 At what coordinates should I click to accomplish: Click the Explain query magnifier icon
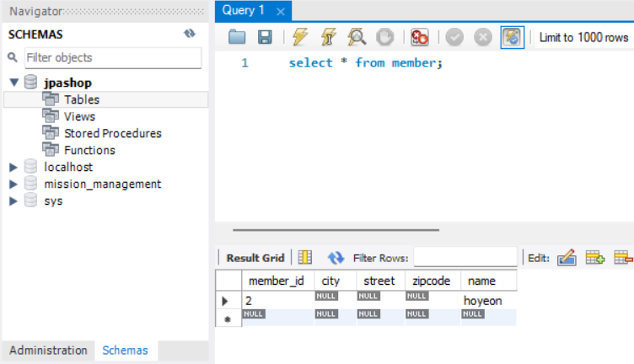(357, 37)
